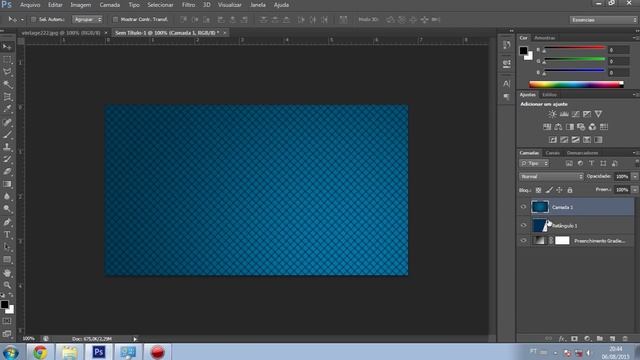Viewport: 640px width, 360px height.
Task: Add a Levels adjustment
Action: pyautogui.click(x=564, y=114)
